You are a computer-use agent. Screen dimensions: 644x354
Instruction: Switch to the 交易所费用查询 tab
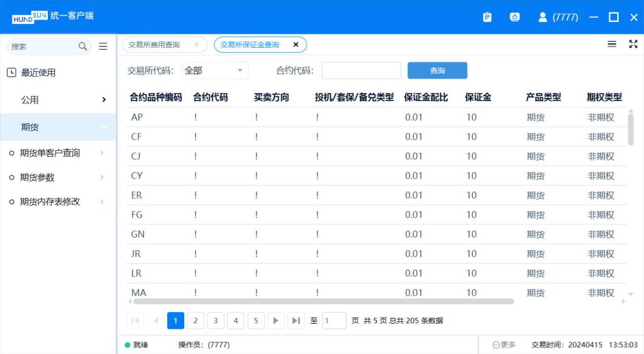pos(155,45)
